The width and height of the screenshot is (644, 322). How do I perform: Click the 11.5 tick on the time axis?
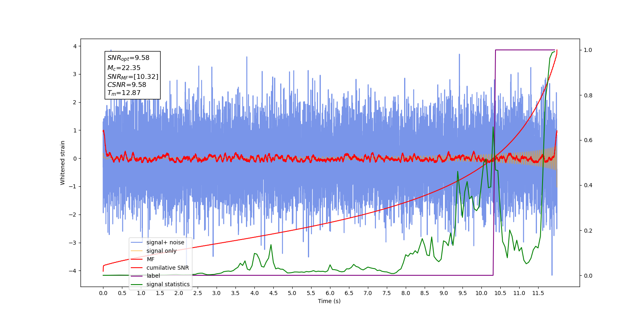[x=538, y=293]
